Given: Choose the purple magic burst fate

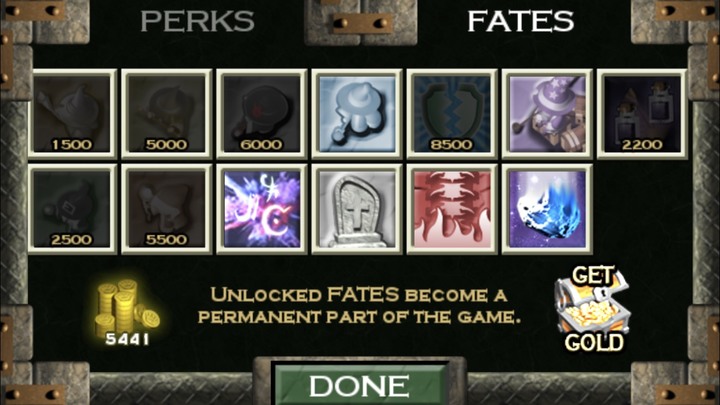Looking at the screenshot, I should [x=262, y=209].
